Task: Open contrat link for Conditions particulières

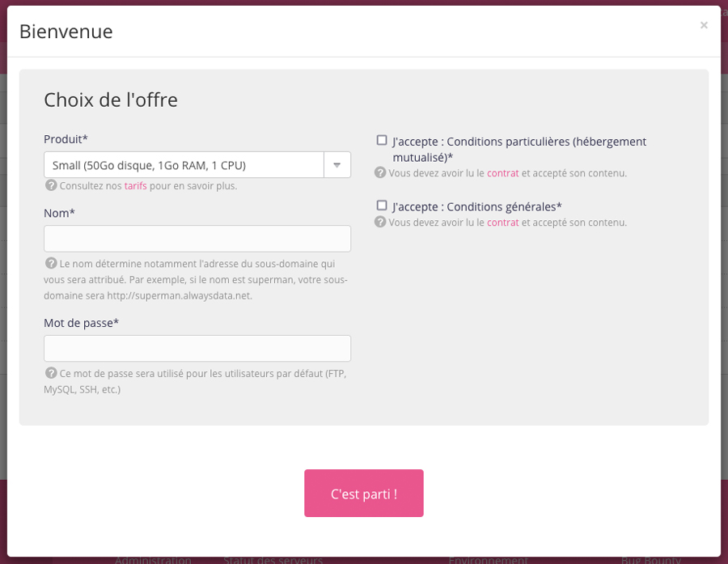Action: 503,173
